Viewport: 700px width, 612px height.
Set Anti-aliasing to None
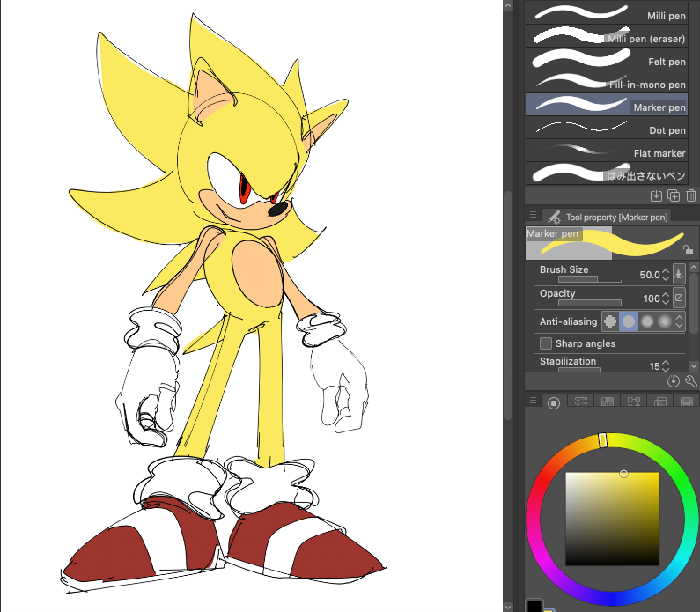point(610,321)
